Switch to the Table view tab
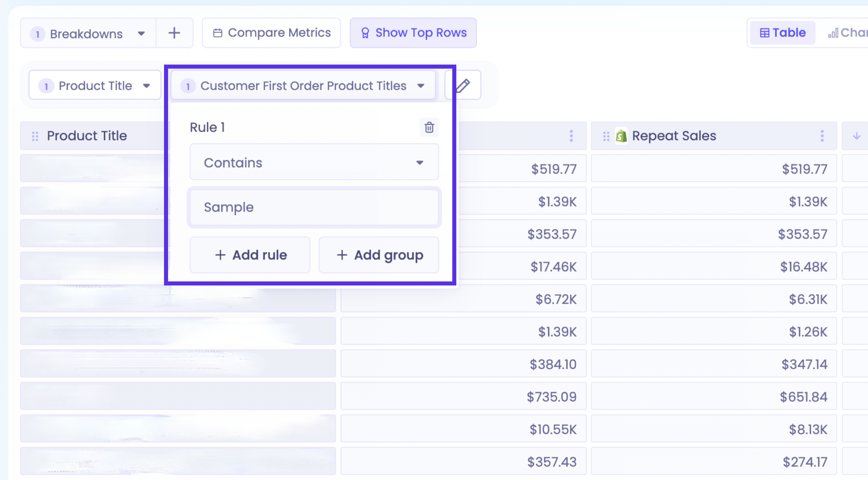 tap(782, 33)
